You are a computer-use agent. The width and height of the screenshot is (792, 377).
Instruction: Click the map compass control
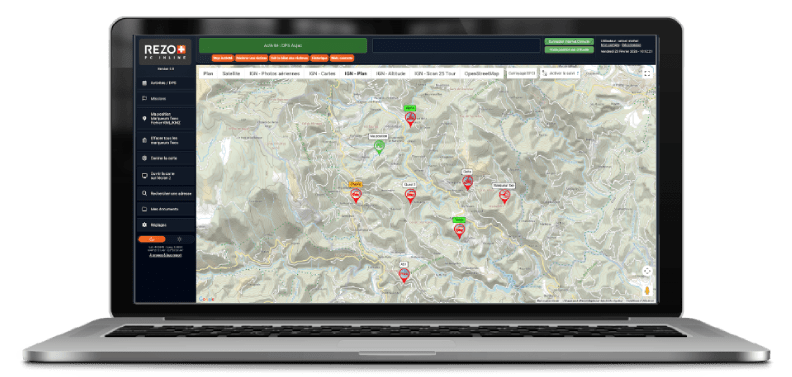pyautogui.click(x=647, y=271)
